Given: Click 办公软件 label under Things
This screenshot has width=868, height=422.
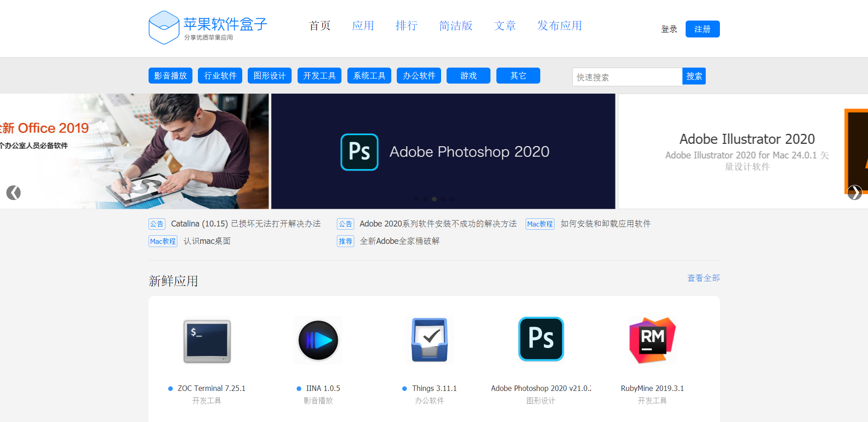Looking at the screenshot, I should (x=430, y=401).
